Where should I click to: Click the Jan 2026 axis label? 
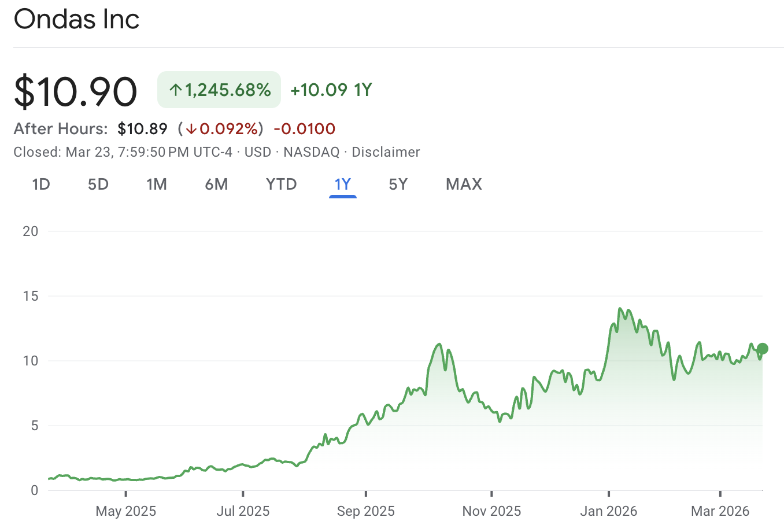point(608,511)
